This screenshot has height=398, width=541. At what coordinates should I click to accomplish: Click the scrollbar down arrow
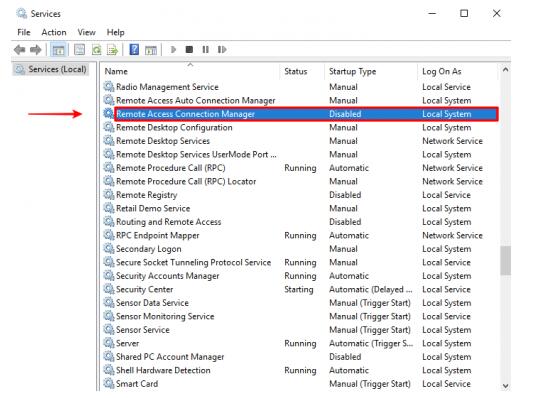click(x=505, y=386)
